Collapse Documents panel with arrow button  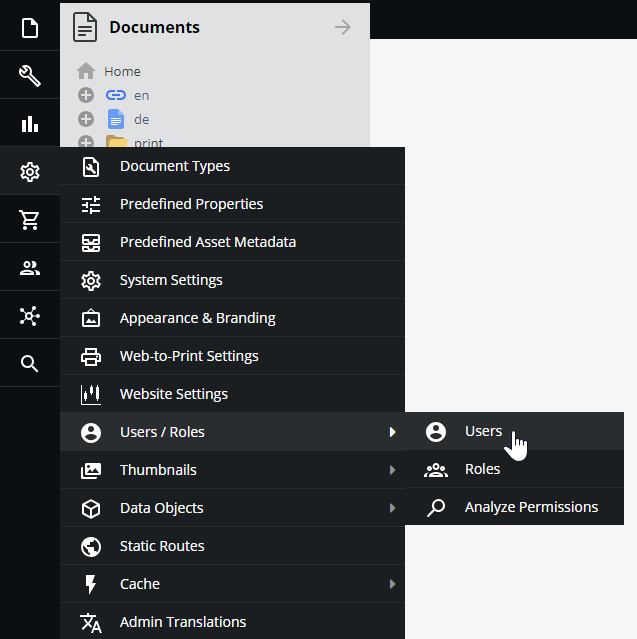[343, 27]
